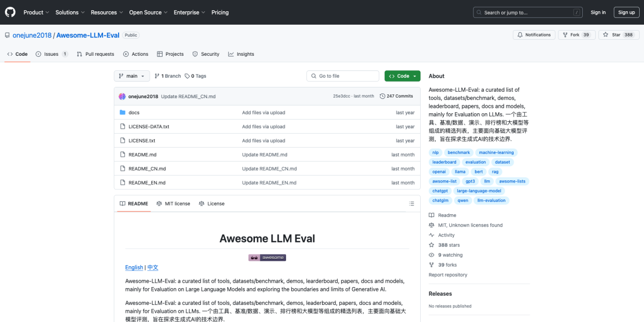Click the awesome badge image

pos(267,258)
